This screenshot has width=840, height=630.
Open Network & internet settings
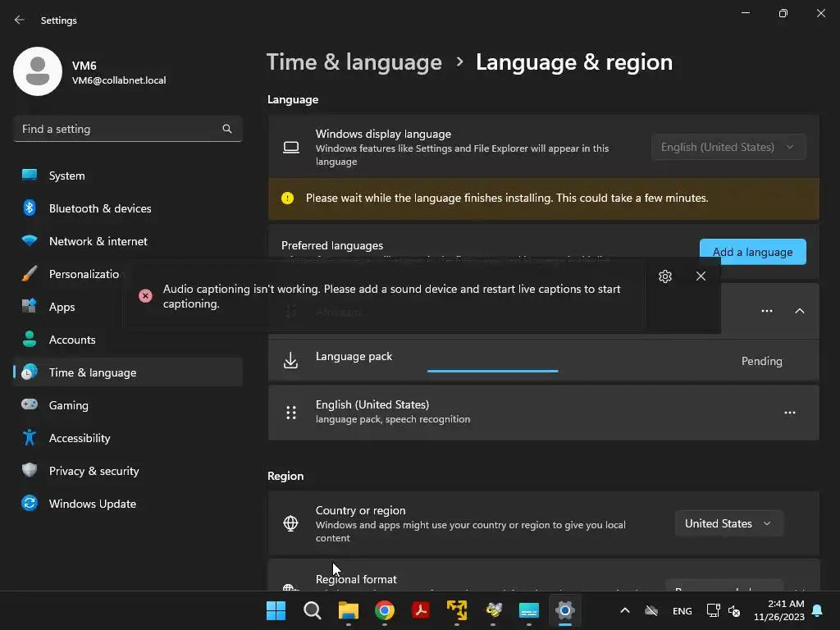pyautogui.click(x=128, y=241)
